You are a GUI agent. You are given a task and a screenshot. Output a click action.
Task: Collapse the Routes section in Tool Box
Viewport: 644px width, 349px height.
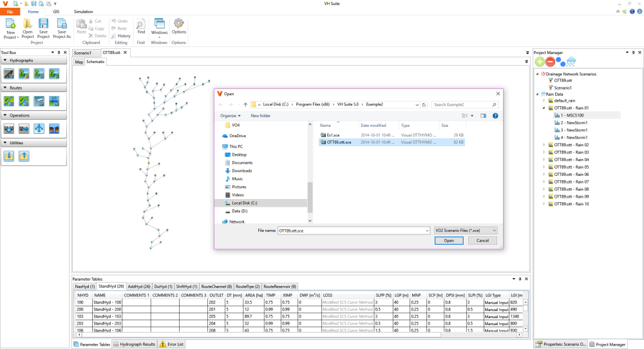click(x=5, y=88)
